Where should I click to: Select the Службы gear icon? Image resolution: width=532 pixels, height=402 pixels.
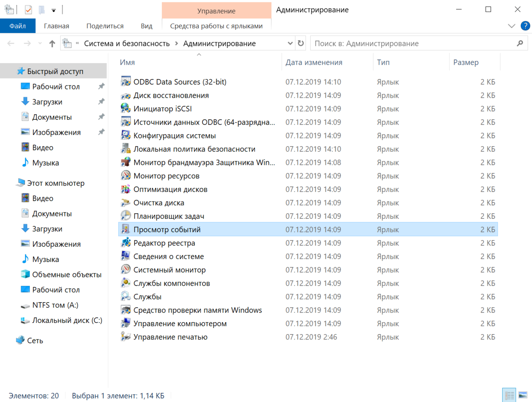click(x=126, y=296)
